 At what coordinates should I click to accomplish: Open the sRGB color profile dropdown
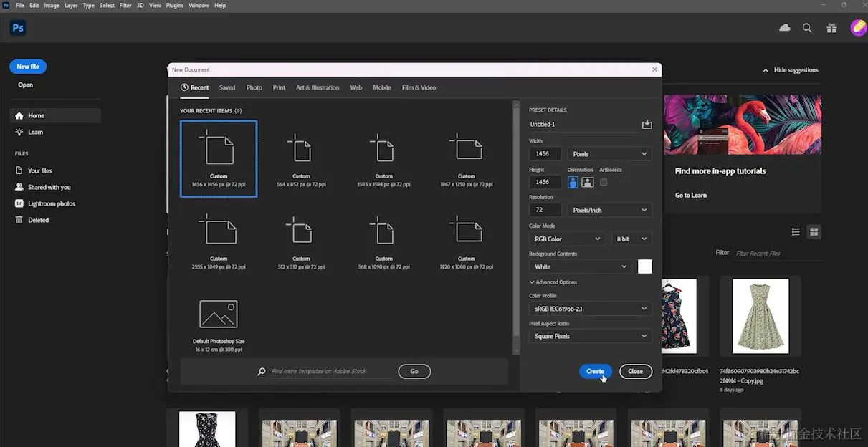click(590, 309)
